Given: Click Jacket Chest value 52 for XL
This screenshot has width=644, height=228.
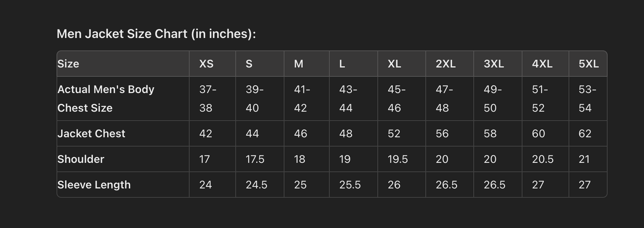Looking at the screenshot, I should tap(394, 133).
